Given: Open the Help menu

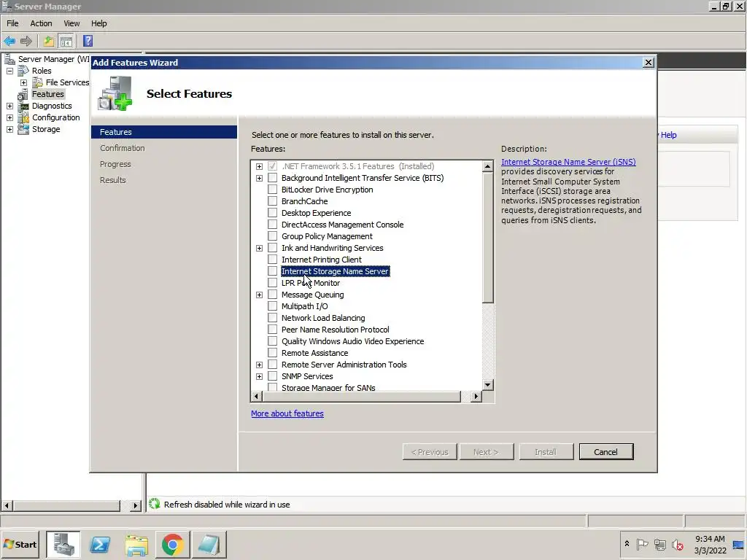Looking at the screenshot, I should 99,23.
